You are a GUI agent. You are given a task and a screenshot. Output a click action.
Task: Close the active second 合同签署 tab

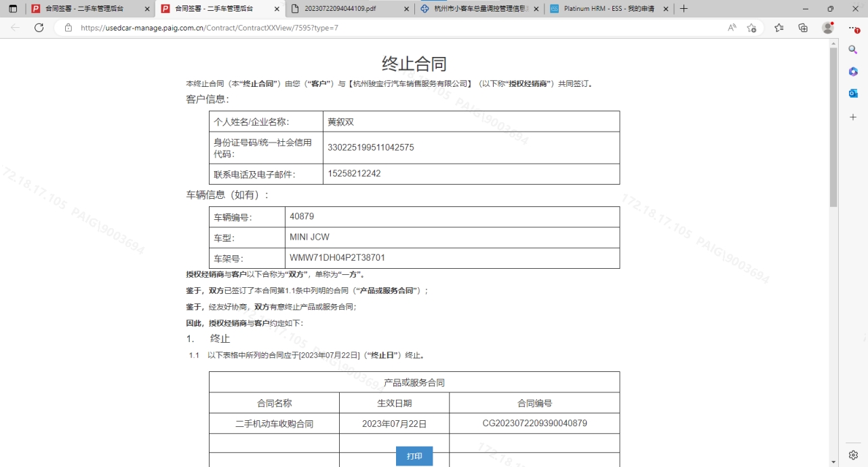click(276, 9)
